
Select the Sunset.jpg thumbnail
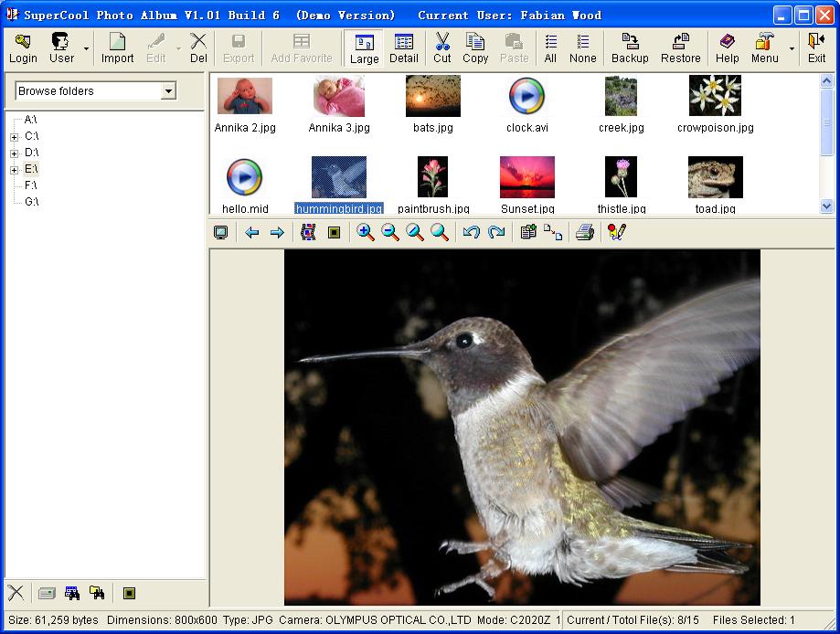(x=527, y=178)
